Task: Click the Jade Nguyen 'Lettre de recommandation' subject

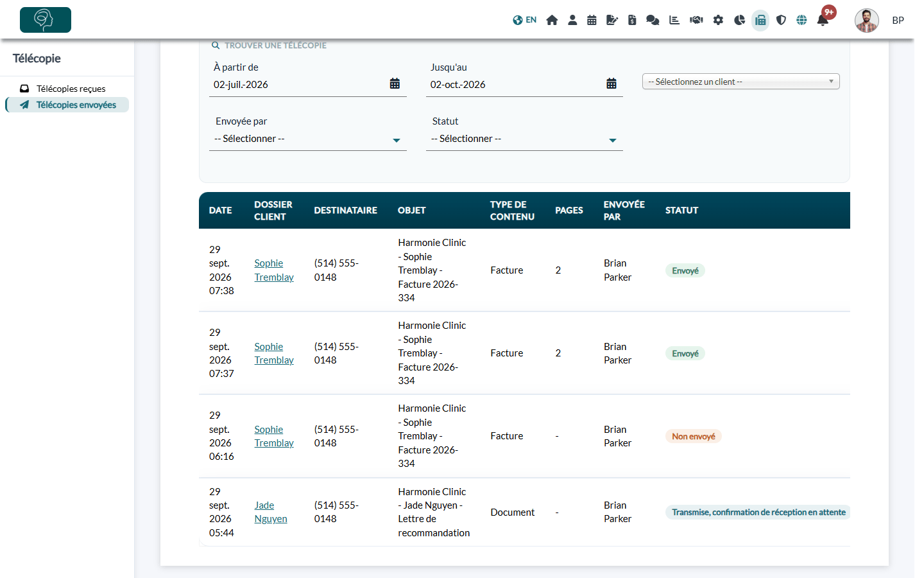Action: tap(434, 512)
